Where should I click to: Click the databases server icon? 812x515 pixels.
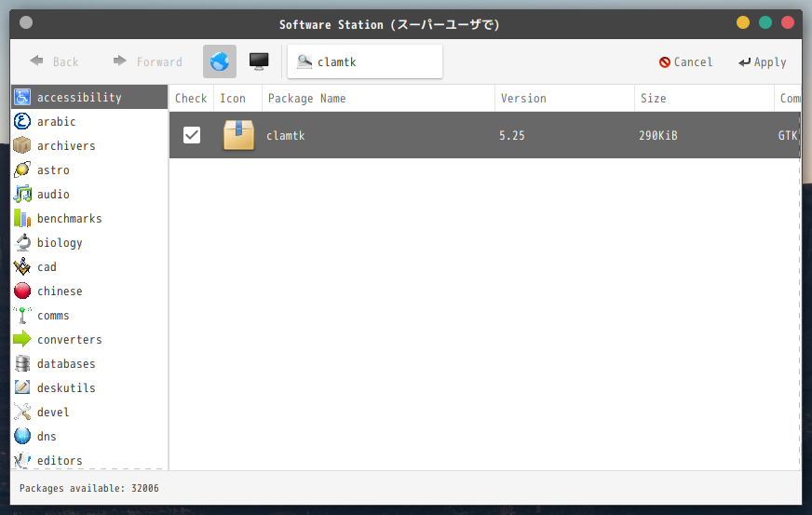point(22,363)
